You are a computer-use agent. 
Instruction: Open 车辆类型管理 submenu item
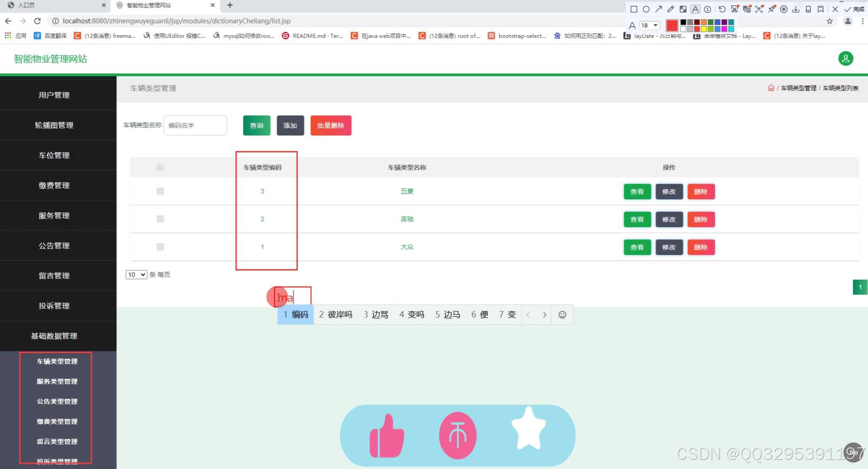57,361
